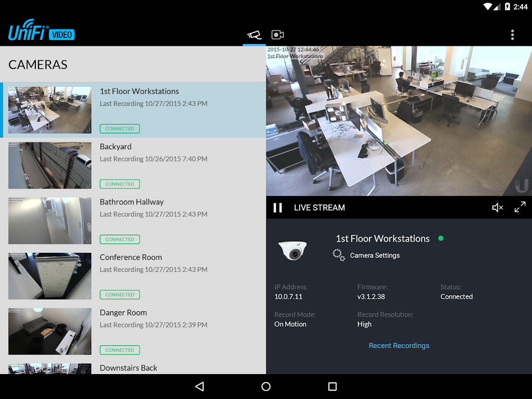This screenshot has height=399, width=532.
Task: Tap the Android recent apps button
Action: coord(333,387)
